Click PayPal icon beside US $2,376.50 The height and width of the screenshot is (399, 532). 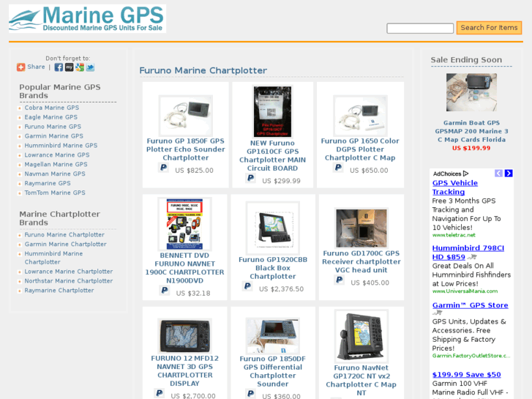[247, 286]
